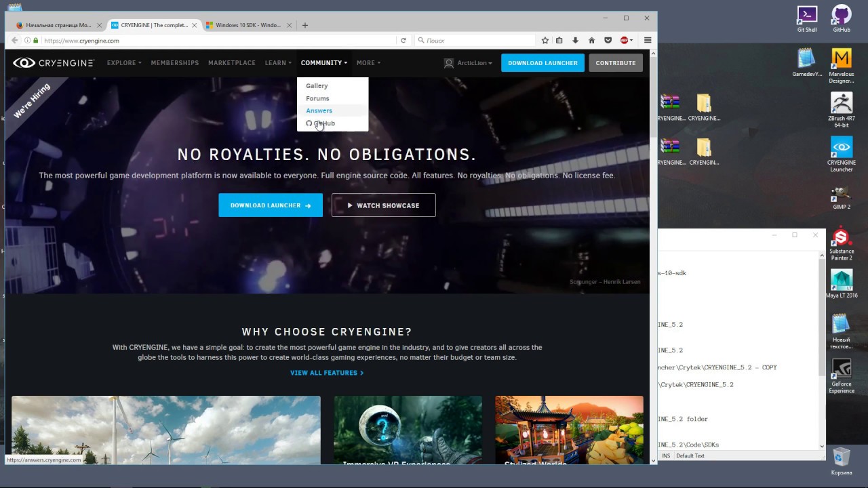The height and width of the screenshot is (488, 868).
Task: Open the Firefox hamburger menu
Action: (x=648, y=41)
